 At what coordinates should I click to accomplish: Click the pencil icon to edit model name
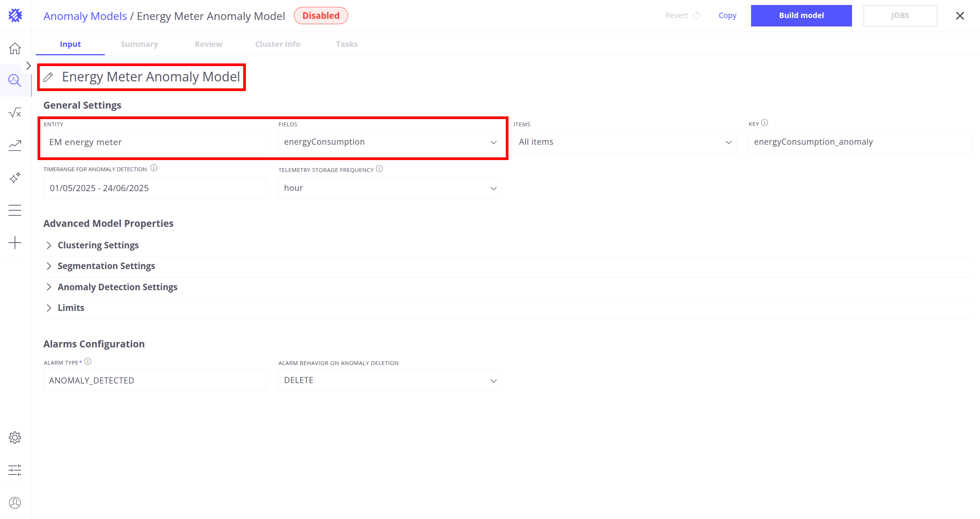(48, 77)
